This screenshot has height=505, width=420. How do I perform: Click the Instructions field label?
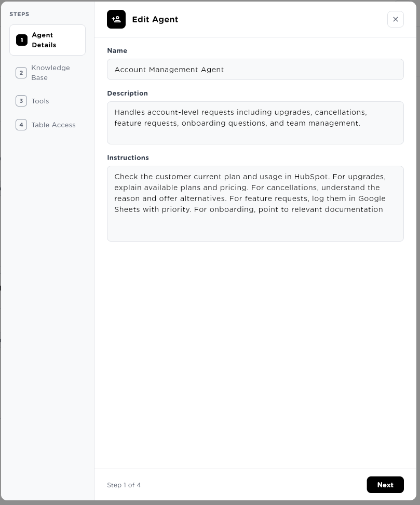click(x=128, y=157)
